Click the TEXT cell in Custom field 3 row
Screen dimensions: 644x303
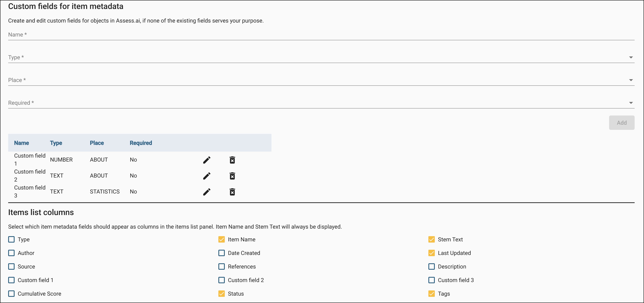[56, 192]
